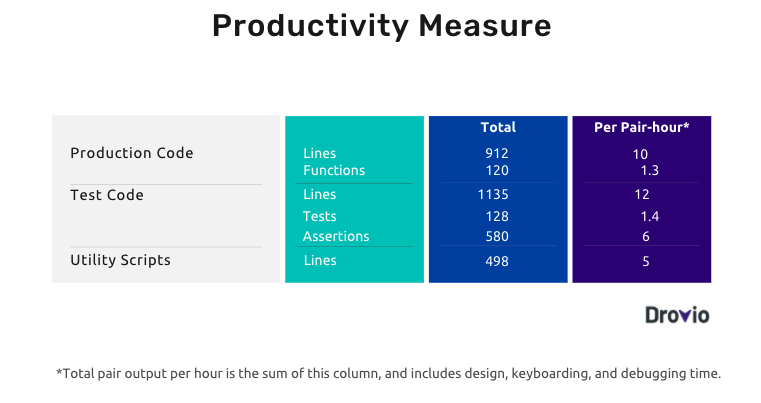Click the Lines label under Utility Scripts
Image resolution: width=761 pixels, height=403 pixels.
[x=320, y=260]
